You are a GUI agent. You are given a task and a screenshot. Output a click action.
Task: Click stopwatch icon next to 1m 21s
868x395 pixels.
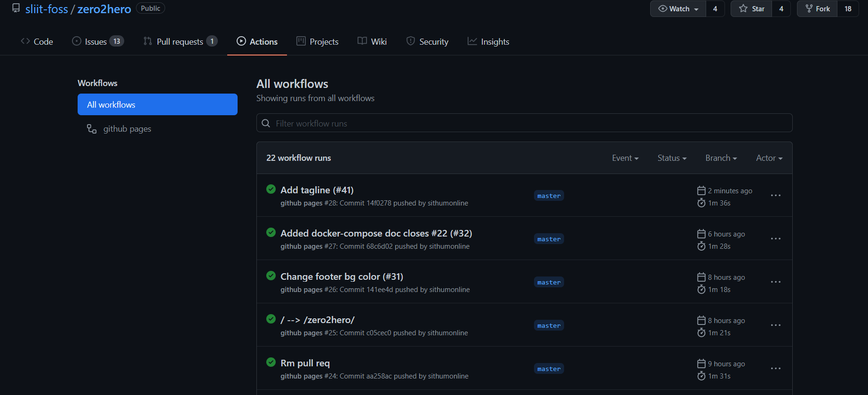701,332
